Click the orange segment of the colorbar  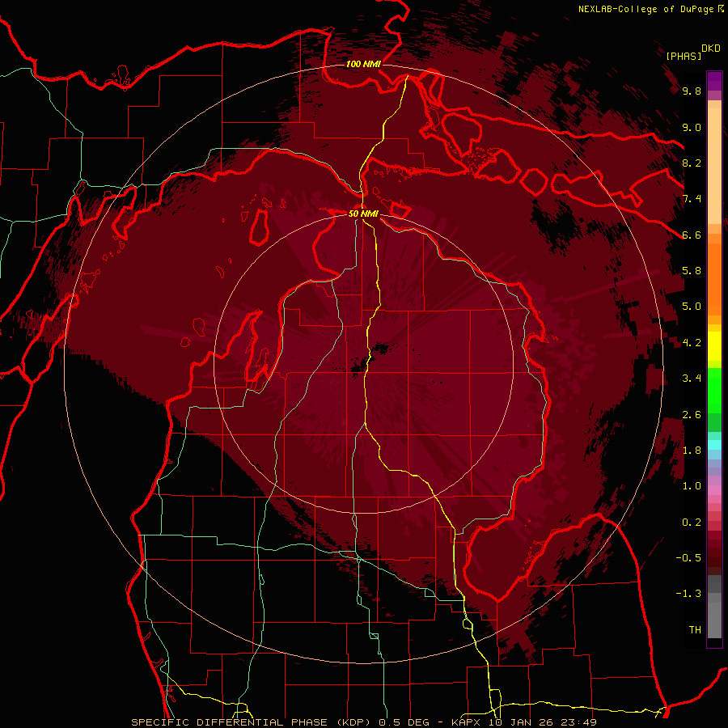pyautogui.click(x=714, y=278)
